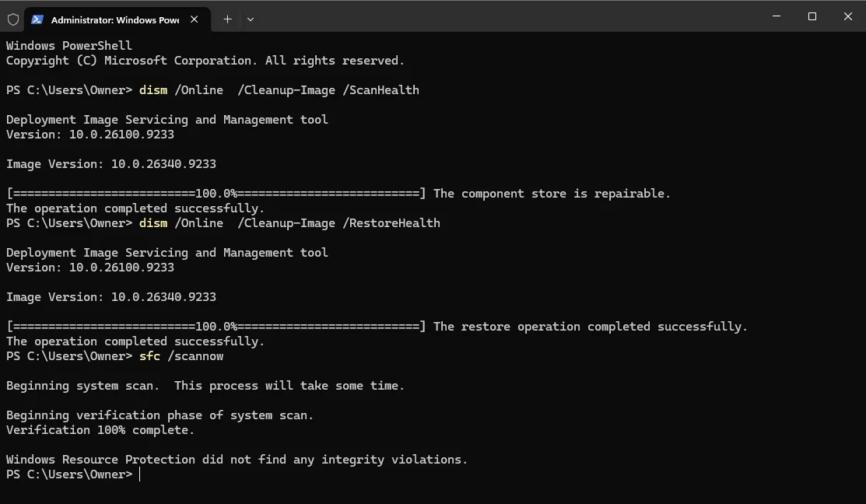Click the admin shield icon in title bar
The height and width of the screenshot is (504, 866).
(x=13, y=19)
